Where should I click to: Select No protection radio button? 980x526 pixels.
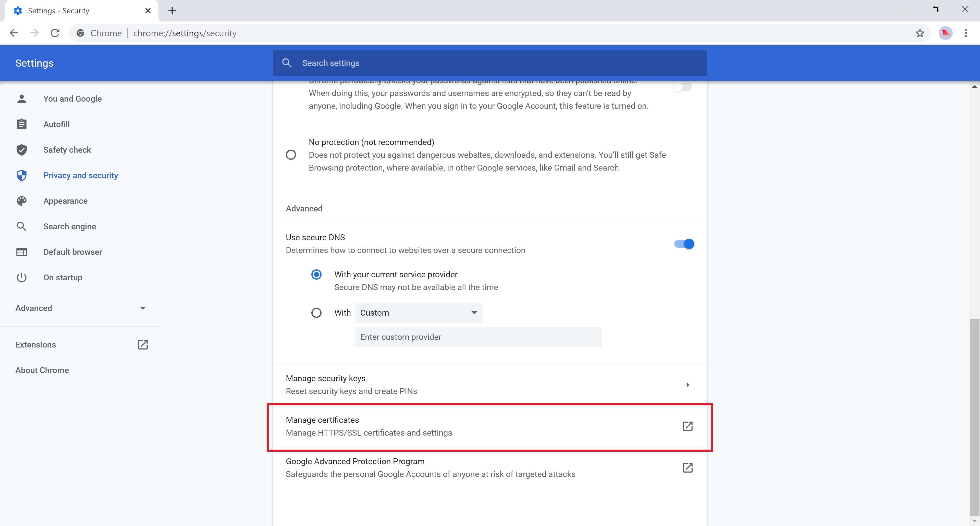tap(291, 155)
